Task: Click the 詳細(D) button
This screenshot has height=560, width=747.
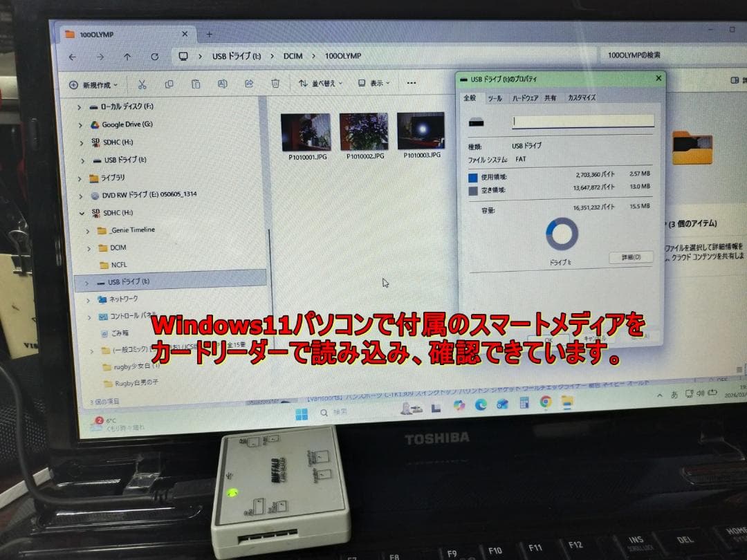Action: pyautogui.click(x=631, y=257)
